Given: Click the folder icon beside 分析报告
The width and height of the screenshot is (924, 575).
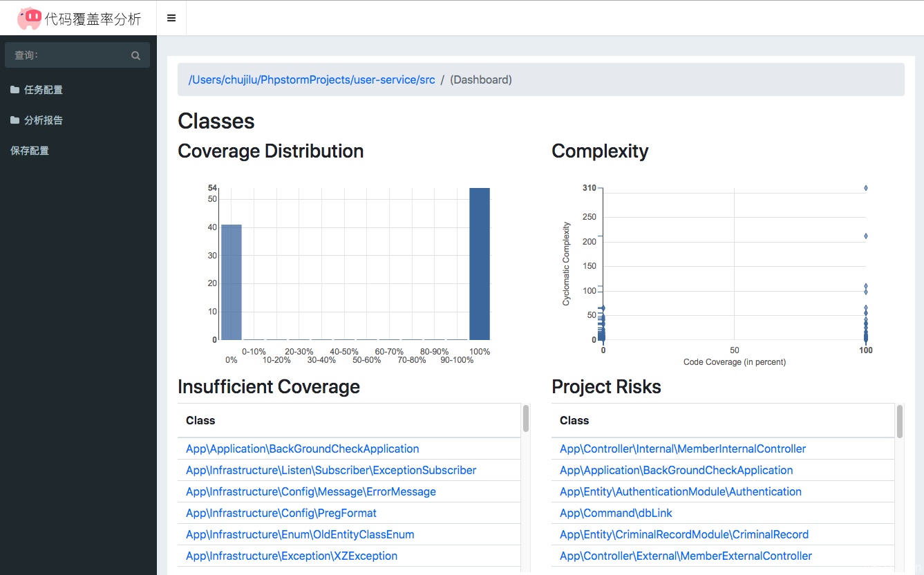Looking at the screenshot, I should (x=15, y=120).
